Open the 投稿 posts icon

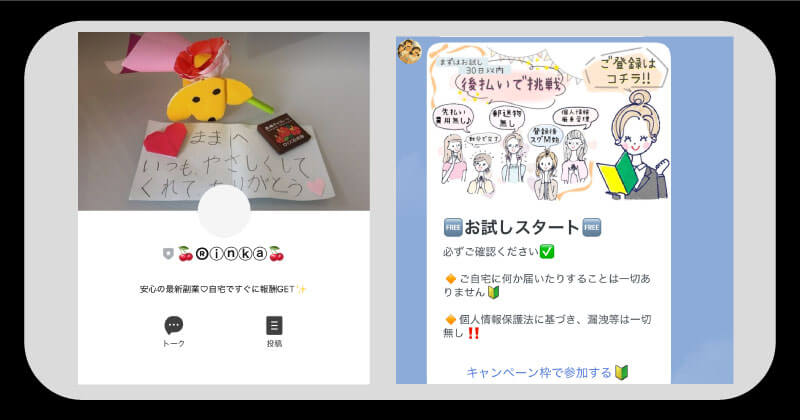coord(274,332)
